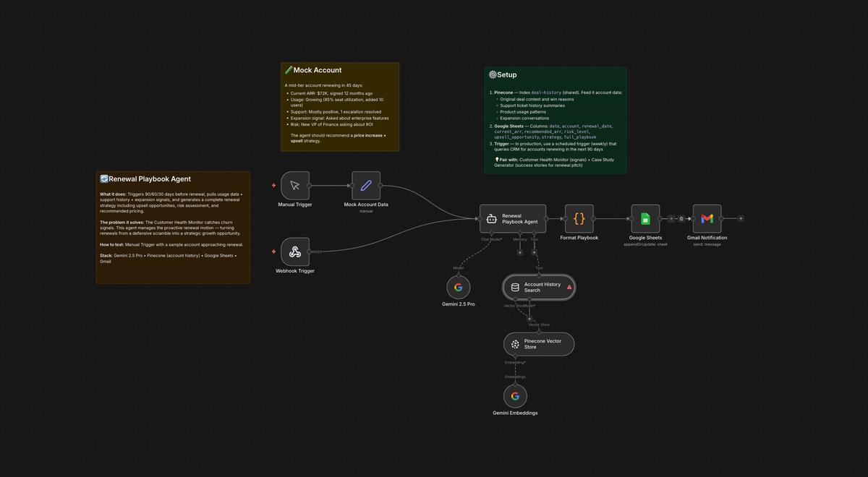Viewport: 868px width, 477px height.
Task: Select the Webhook Trigger node
Action: (295, 252)
